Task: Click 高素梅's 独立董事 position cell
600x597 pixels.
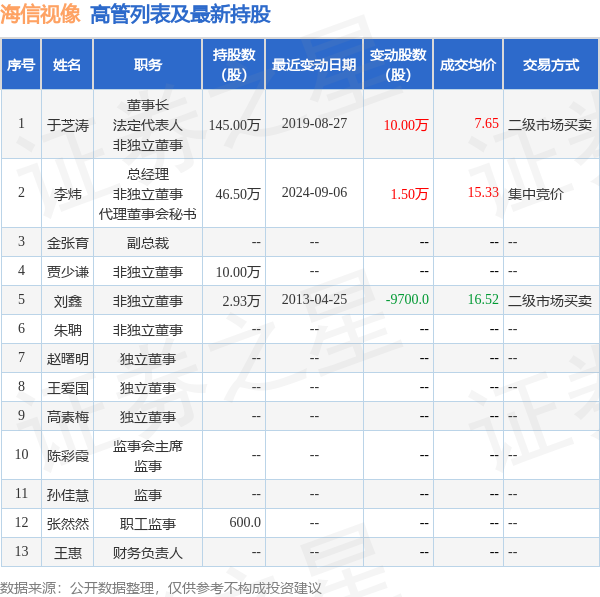Action: pos(148,417)
